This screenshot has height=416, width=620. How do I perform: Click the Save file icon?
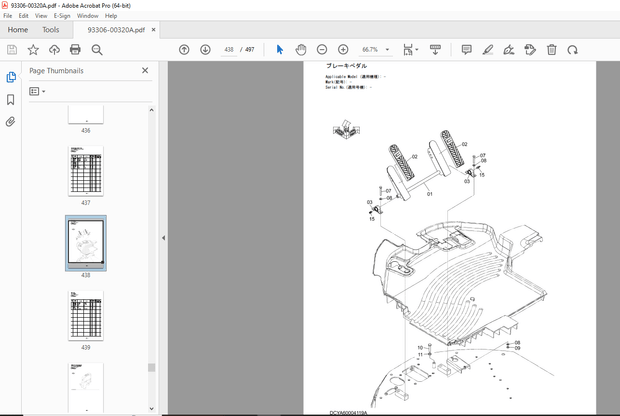click(12, 49)
